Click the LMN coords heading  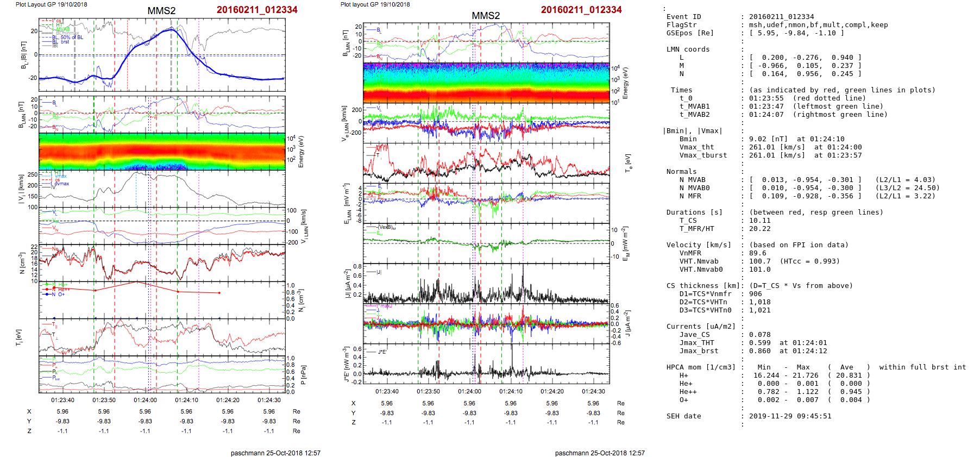688,49
